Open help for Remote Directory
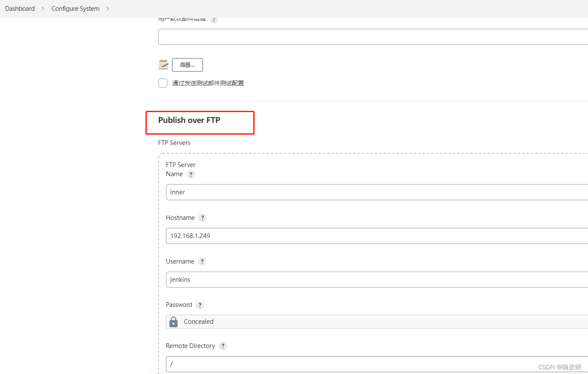 (223, 345)
